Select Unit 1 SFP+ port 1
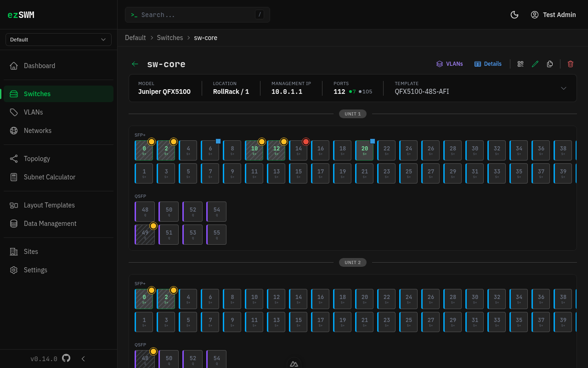This screenshot has height=368, width=588. pyautogui.click(x=144, y=173)
